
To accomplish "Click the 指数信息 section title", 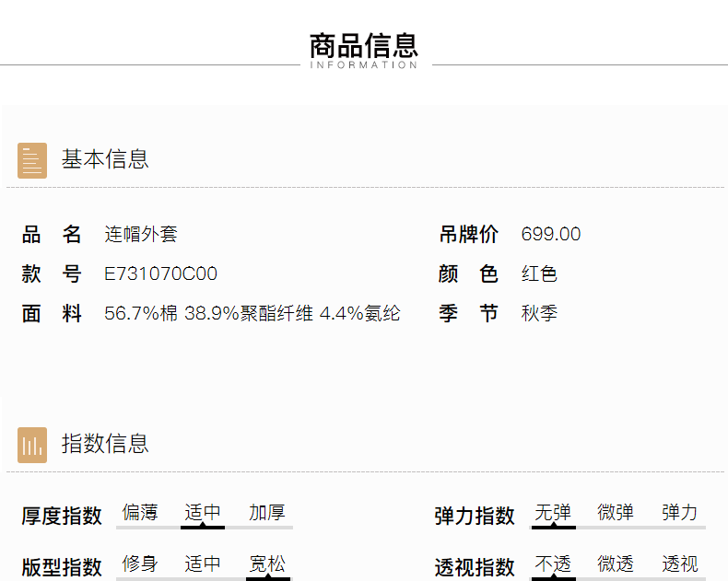I will tap(105, 444).
